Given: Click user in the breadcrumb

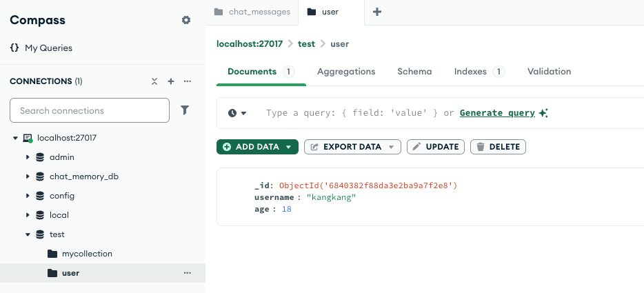Looking at the screenshot, I should 340,44.
